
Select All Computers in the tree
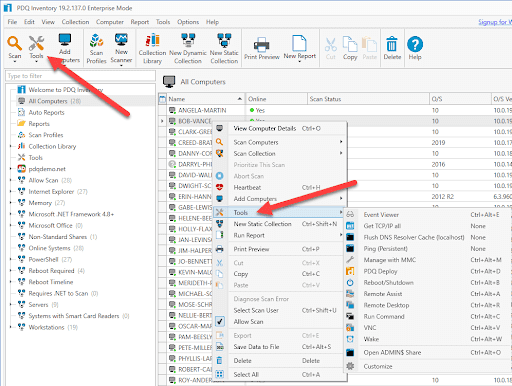pos(48,101)
